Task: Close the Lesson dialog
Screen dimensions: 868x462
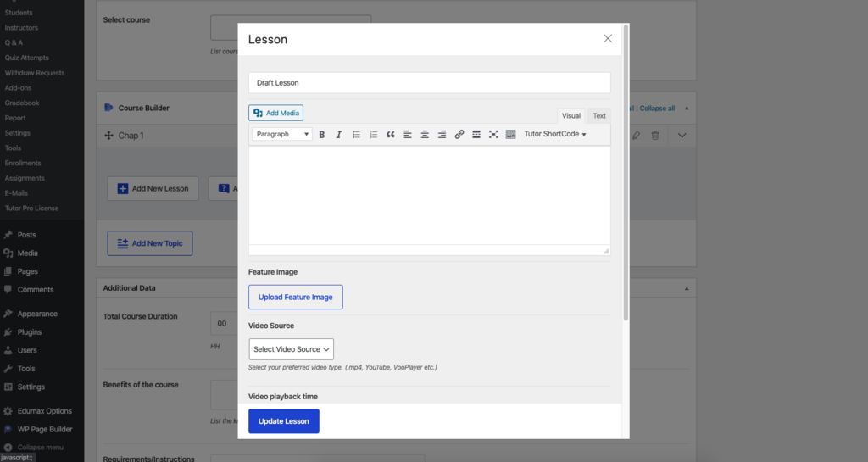Action: pyautogui.click(x=608, y=39)
